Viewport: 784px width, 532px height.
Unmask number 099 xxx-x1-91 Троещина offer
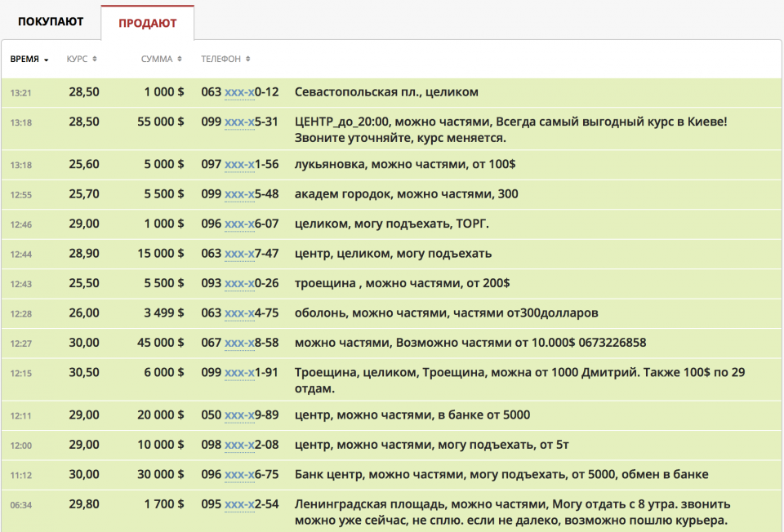coord(239,373)
